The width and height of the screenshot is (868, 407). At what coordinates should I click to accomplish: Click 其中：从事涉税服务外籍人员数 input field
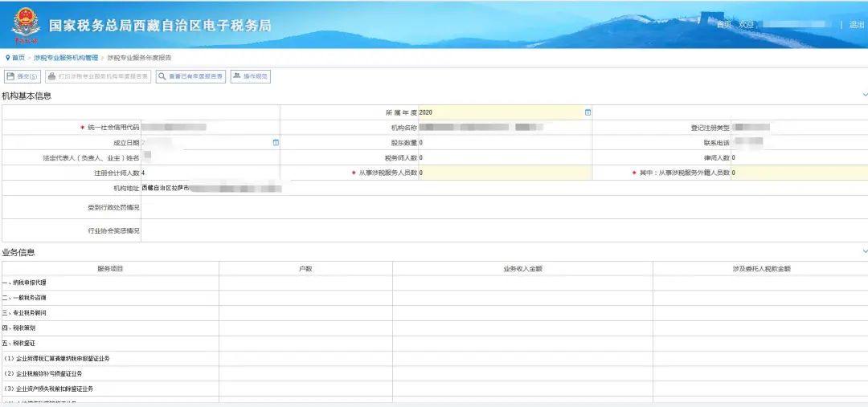pyautogui.click(x=798, y=173)
